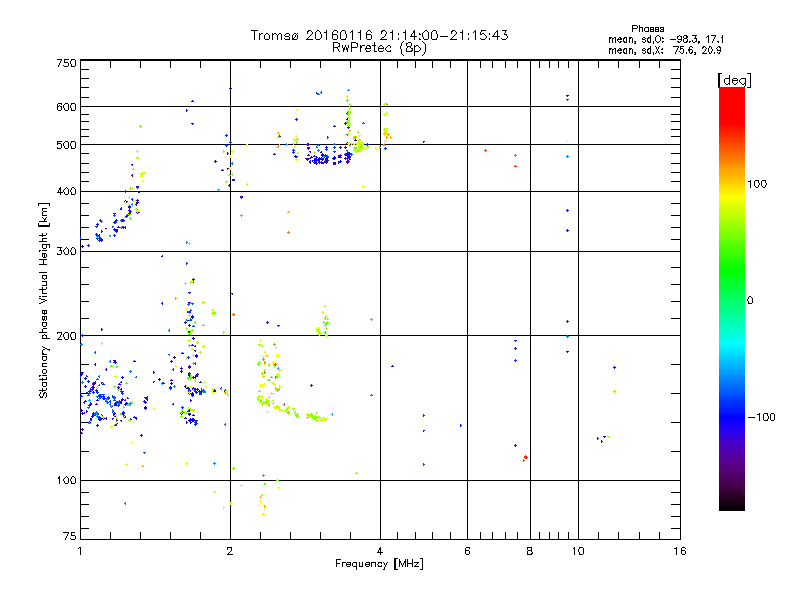Screen dimensions: 800x600
Task: Click the y-axis tick label "75"
Action: click(x=70, y=536)
